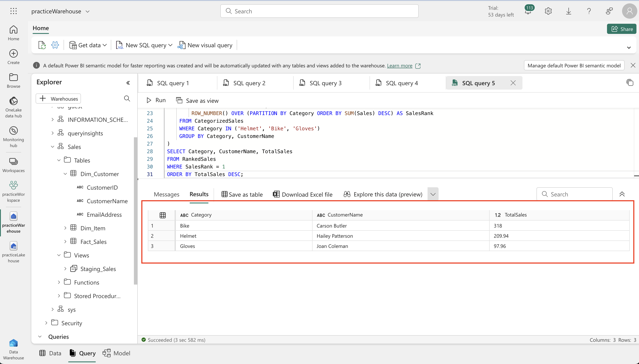Image resolution: width=639 pixels, height=364 pixels.
Task: Click the search icon in Explorer pane
Action: pyautogui.click(x=127, y=99)
